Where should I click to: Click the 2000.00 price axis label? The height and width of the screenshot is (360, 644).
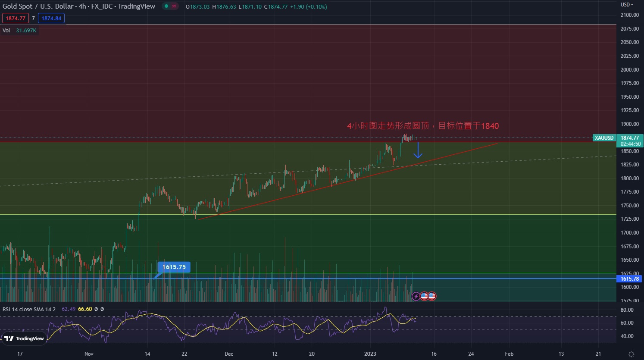coord(630,70)
